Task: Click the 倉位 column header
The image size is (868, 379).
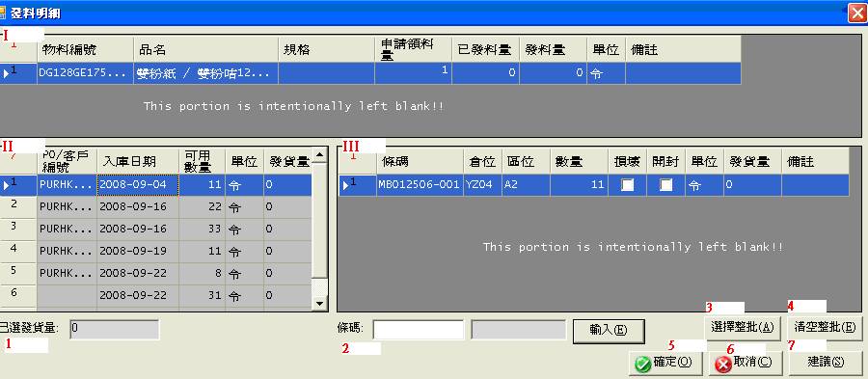Action: pos(483,162)
